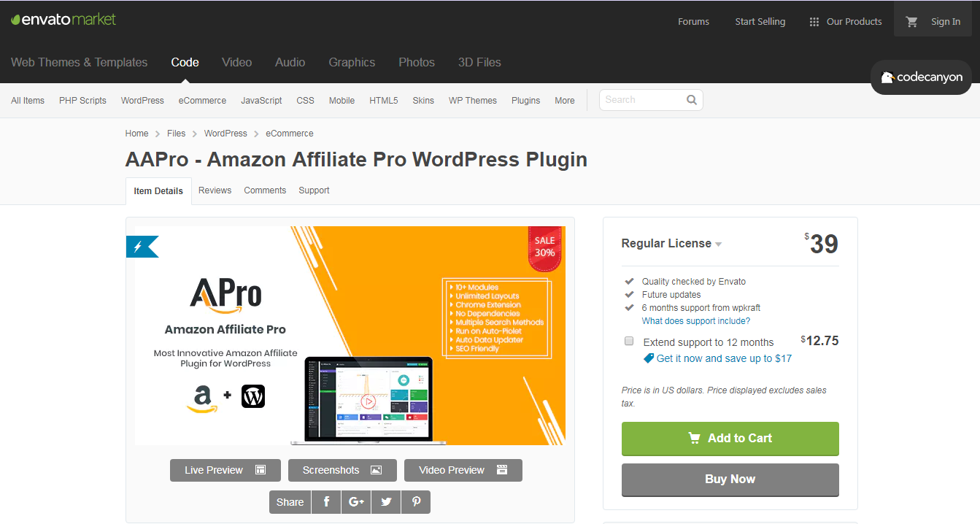Open the CSS category
Image resolution: width=980 pixels, height=524 pixels.
305,101
